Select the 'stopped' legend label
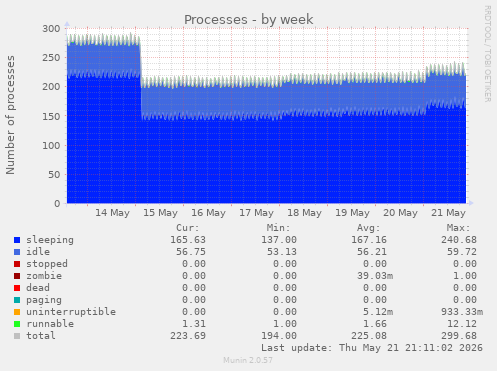 point(47,264)
